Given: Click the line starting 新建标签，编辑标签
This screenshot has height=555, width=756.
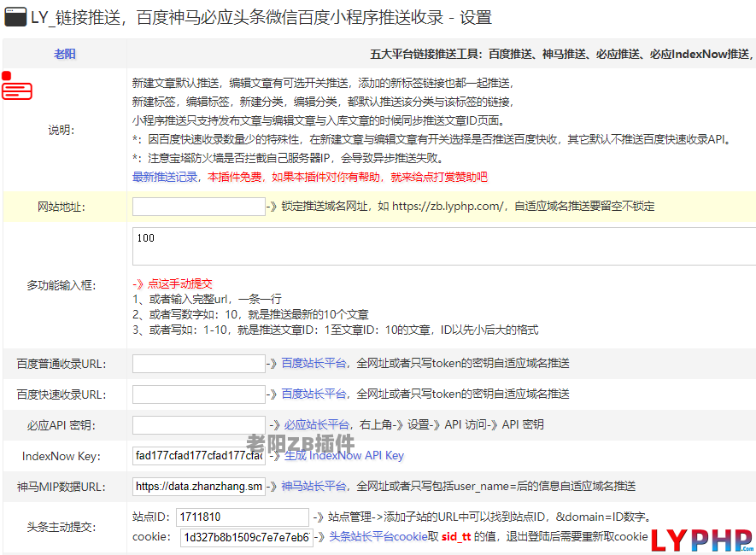Looking at the screenshot, I should 323,102.
